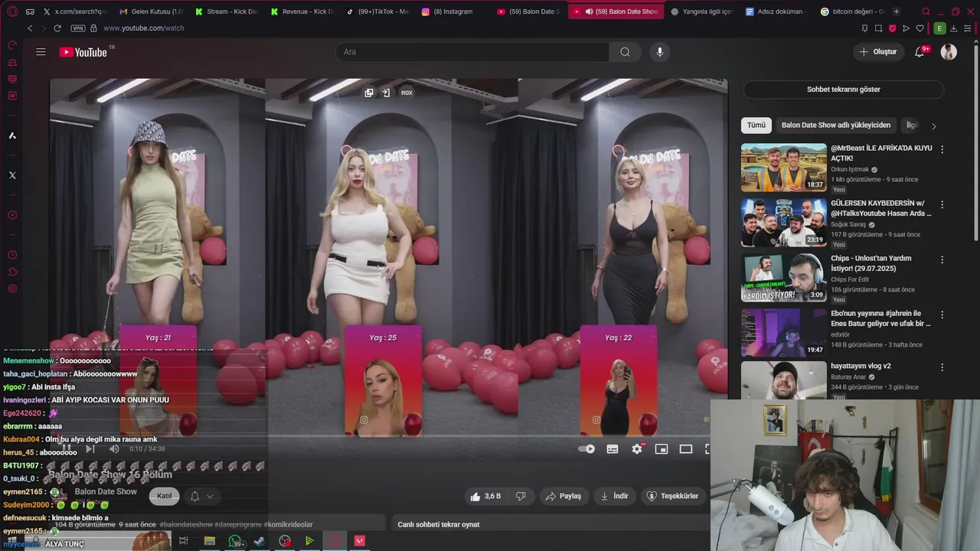Viewport: 980px width, 551px height.
Task: Open the browser downloads icon
Action: click(954, 28)
